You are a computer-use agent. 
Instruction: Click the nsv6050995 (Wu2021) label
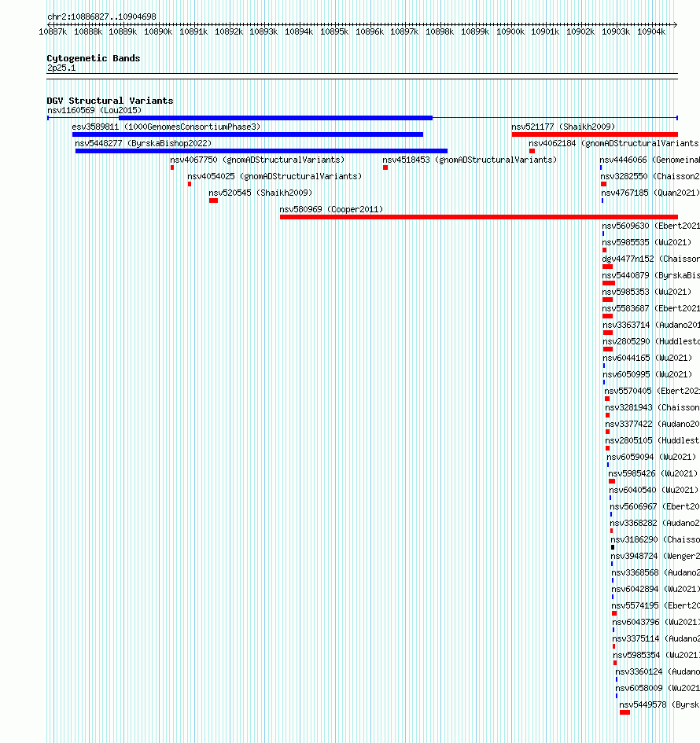[647, 375]
